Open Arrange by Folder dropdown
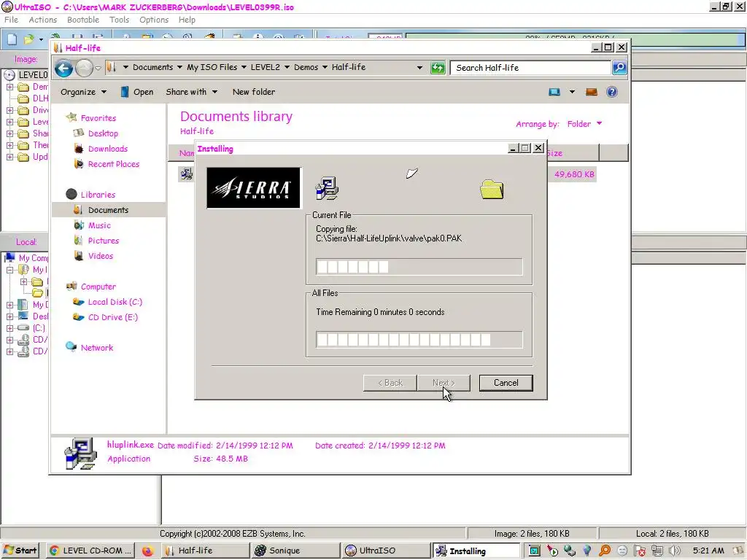 tap(584, 124)
